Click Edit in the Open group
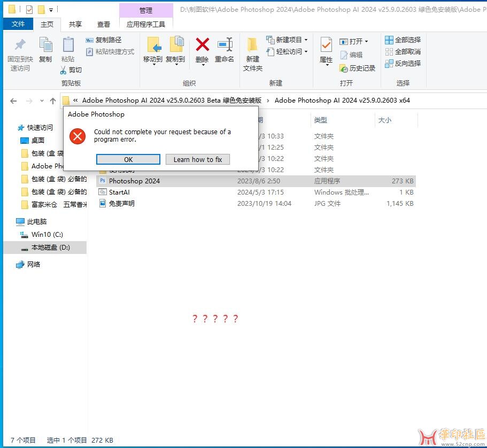487x448 pixels. tap(351, 55)
